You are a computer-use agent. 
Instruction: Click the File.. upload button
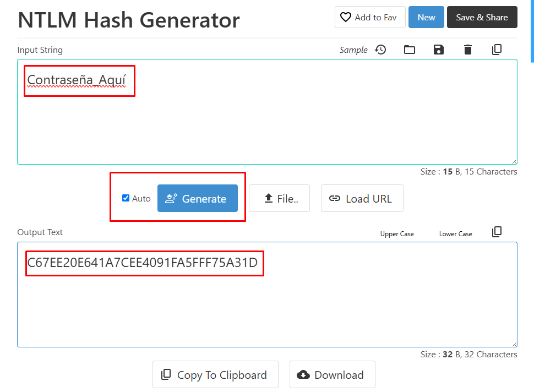coord(279,199)
